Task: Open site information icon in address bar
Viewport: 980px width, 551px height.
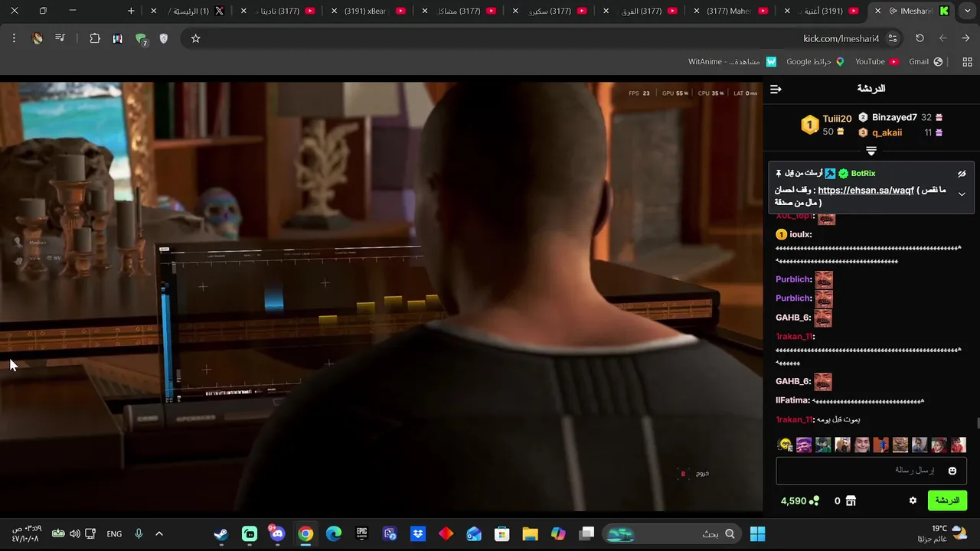Action: (893, 38)
